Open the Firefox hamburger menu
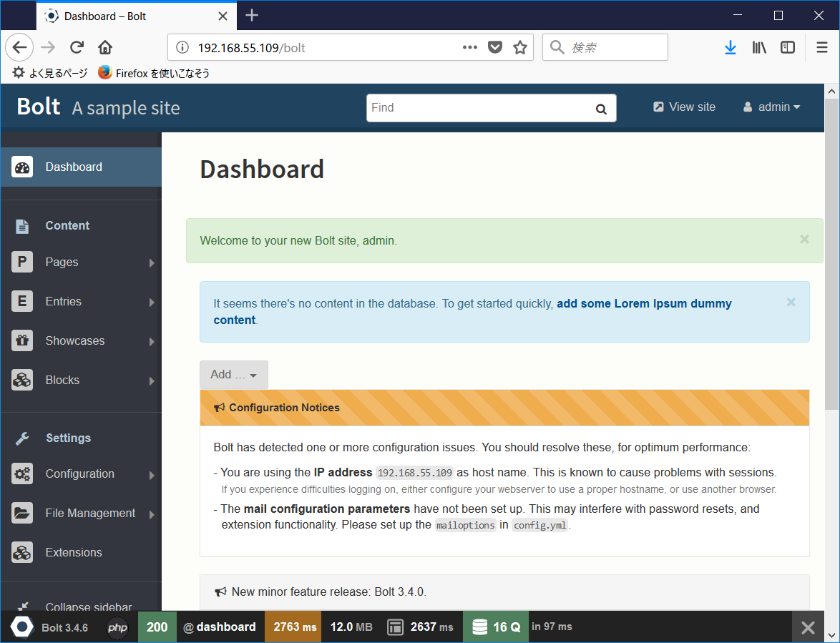 [822, 48]
